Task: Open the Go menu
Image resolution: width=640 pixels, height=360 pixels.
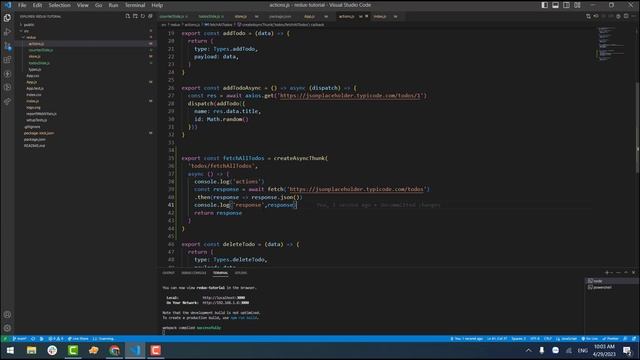Action: 98,5
